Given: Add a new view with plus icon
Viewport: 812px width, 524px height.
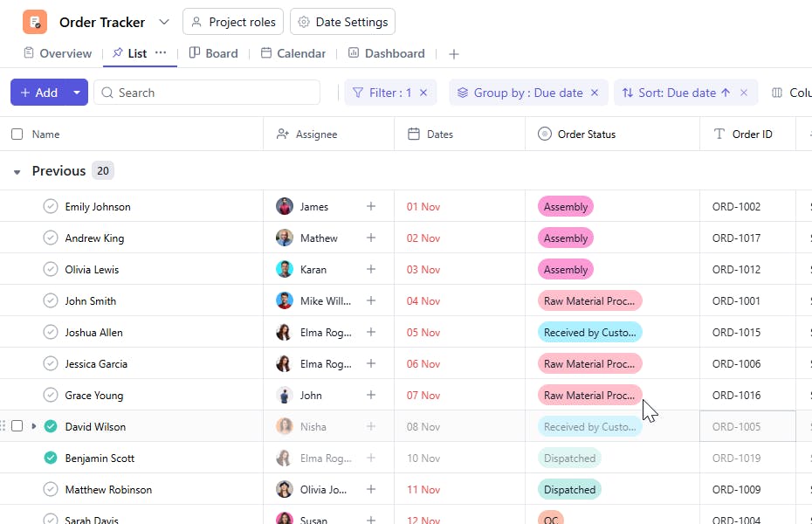Looking at the screenshot, I should tap(453, 54).
